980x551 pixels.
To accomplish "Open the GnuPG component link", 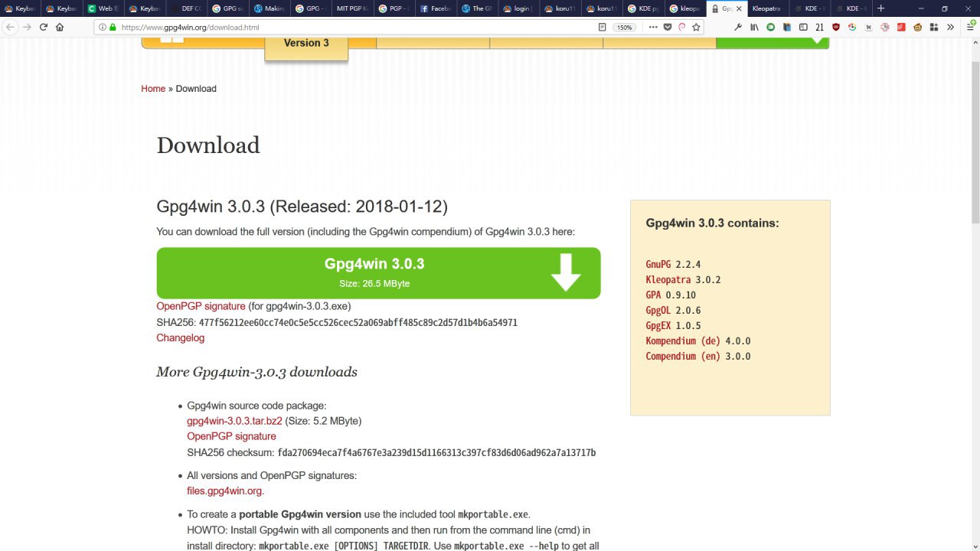I will [x=658, y=265].
